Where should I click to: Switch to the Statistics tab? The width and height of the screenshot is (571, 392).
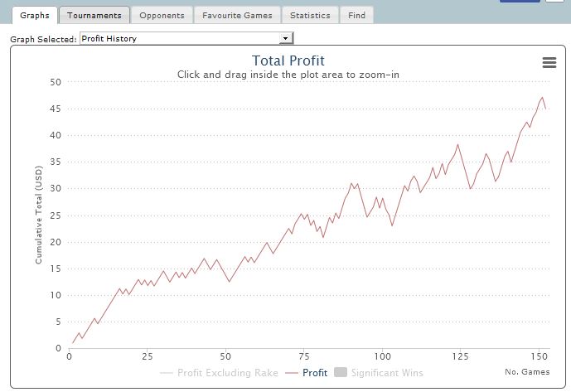[x=310, y=15]
